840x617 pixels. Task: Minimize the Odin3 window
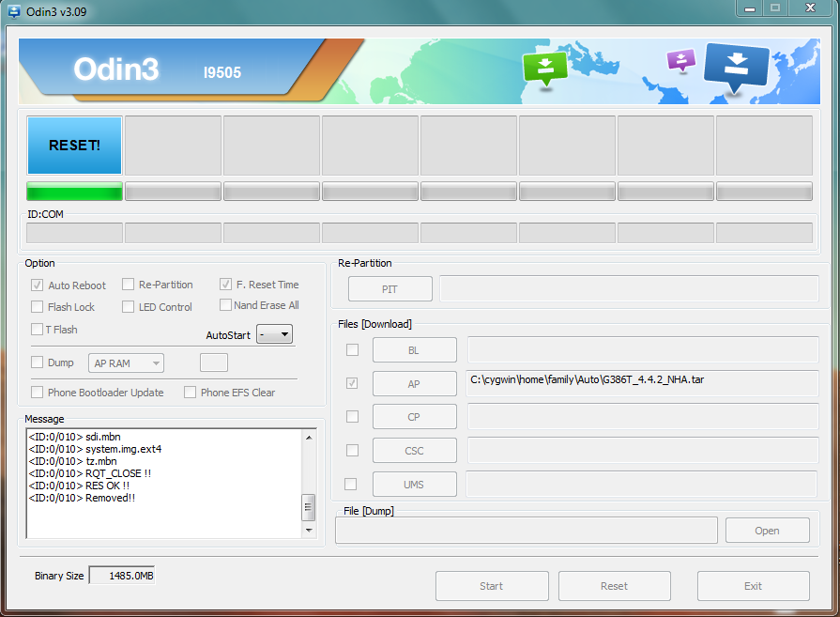tap(750, 8)
